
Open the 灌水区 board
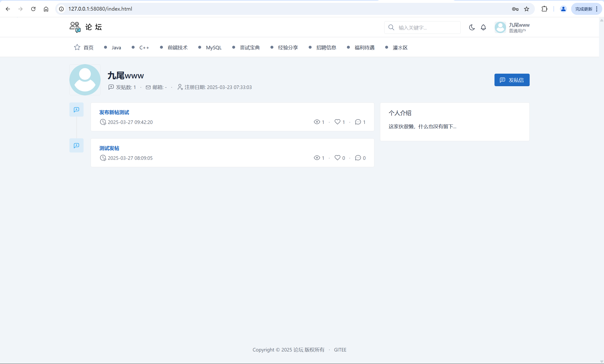pyautogui.click(x=400, y=47)
